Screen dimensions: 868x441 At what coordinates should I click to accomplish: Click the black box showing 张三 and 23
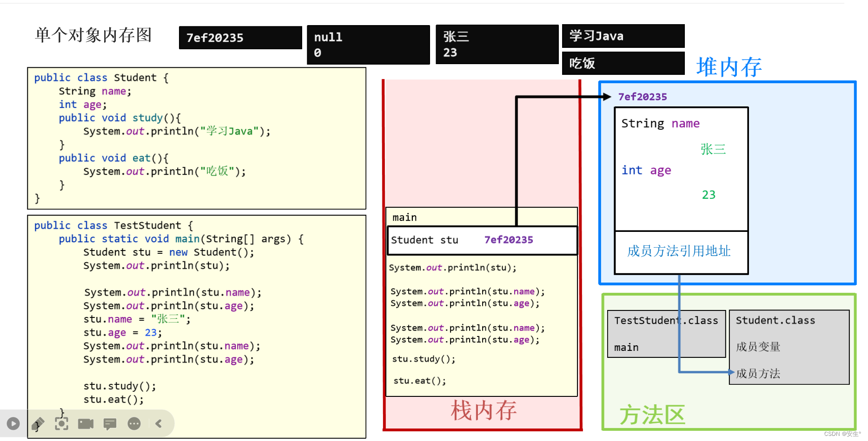coord(497,44)
